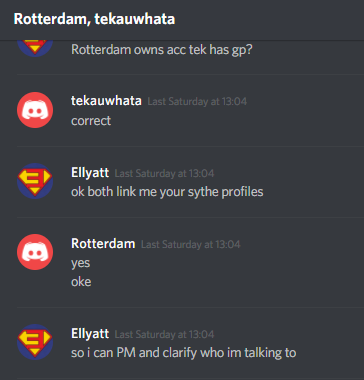Click Ellyatt's Superman avatar beside sythe profiles message
This screenshot has width=364, height=380.
coord(35,181)
